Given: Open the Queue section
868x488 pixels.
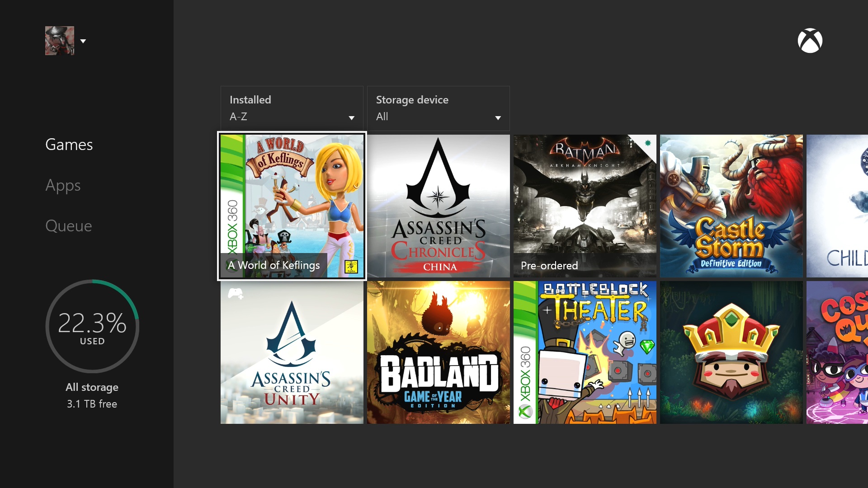Looking at the screenshot, I should [69, 226].
